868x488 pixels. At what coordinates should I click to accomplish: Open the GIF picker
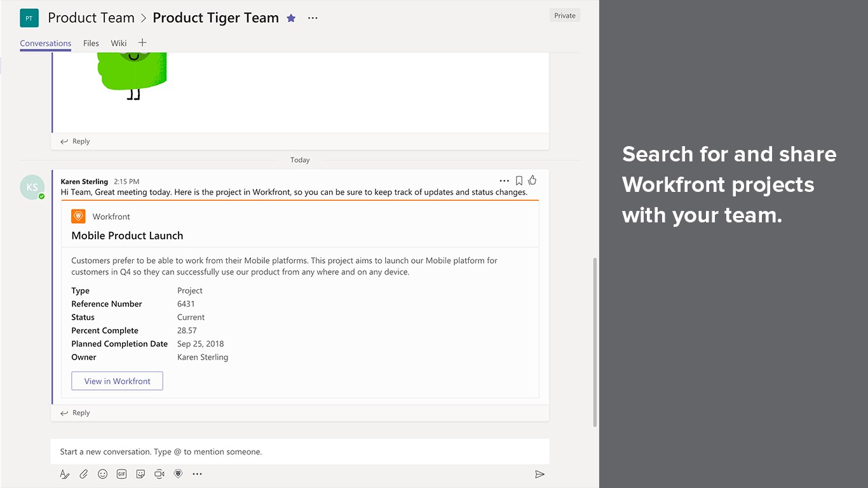click(121, 474)
